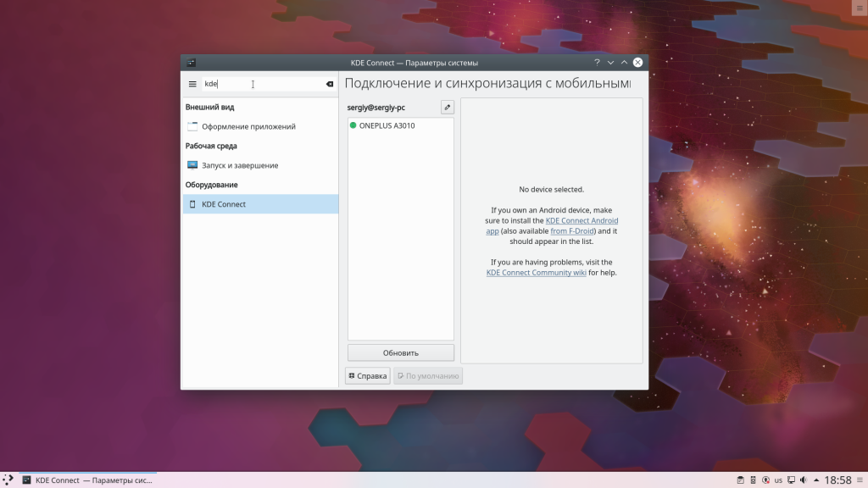Open the KDE application launcher
The width and height of the screenshot is (868, 488).
[x=8, y=480]
